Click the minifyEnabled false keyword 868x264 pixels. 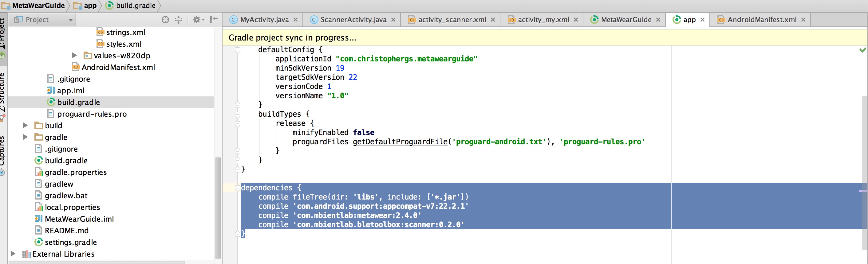[364, 133]
